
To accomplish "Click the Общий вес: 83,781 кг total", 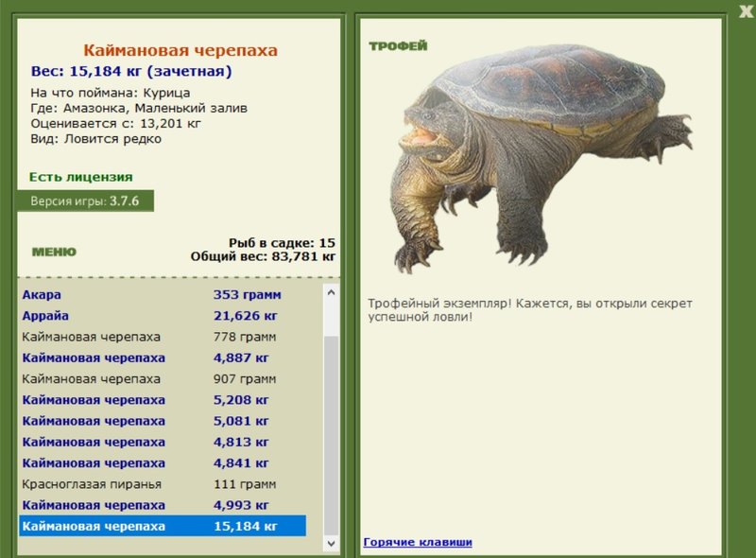I will coord(263,256).
